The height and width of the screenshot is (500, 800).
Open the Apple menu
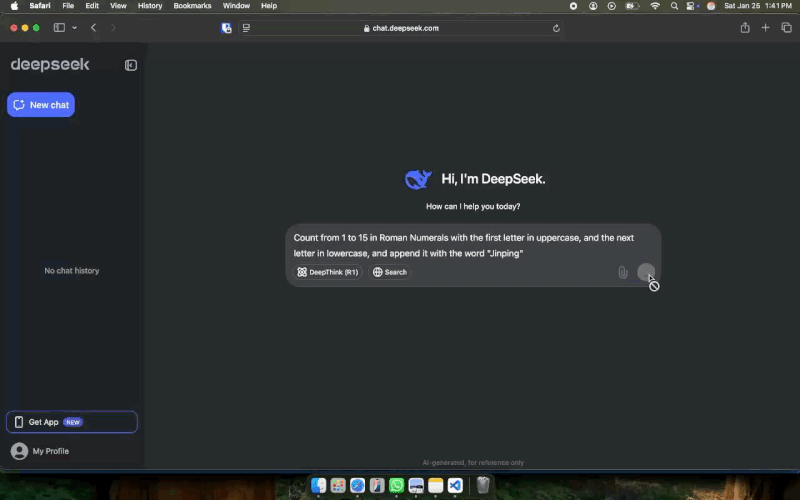14,6
